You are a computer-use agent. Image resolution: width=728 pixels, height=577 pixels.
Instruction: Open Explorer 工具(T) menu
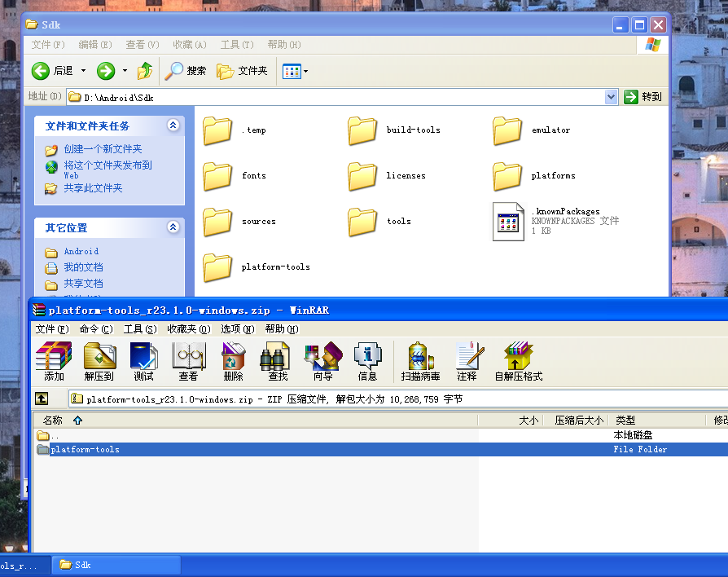(x=237, y=45)
